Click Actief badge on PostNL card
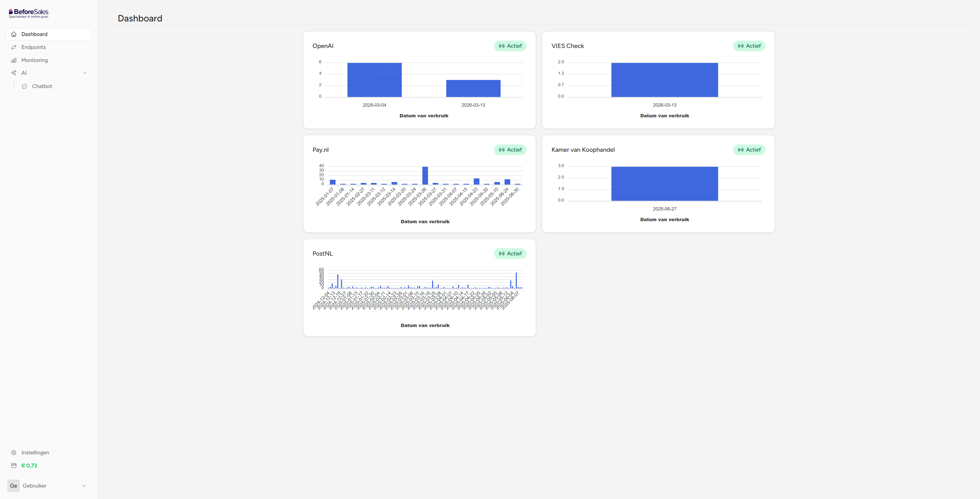 (x=510, y=254)
